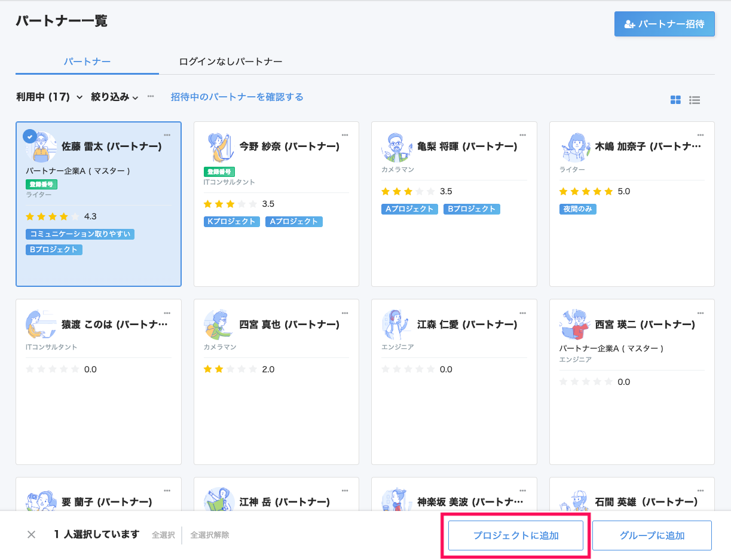Select the コミュニケーション取りやすい tag

click(x=80, y=234)
